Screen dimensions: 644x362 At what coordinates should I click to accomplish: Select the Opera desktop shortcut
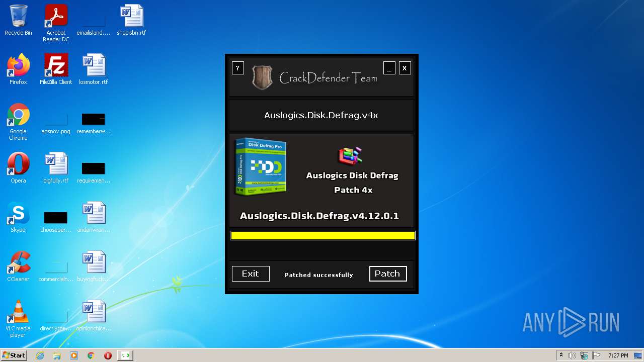[x=18, y=168]
